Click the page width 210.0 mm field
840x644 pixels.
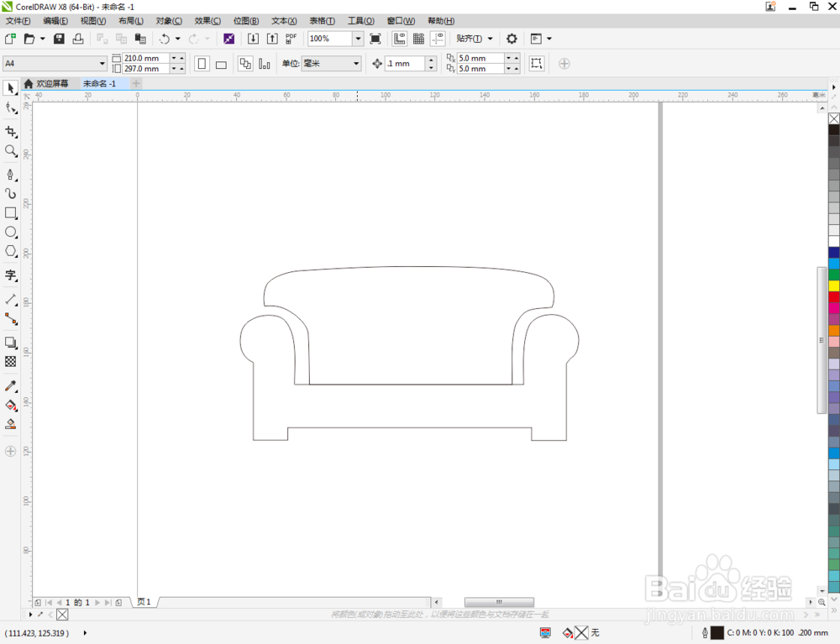point(146,58)
